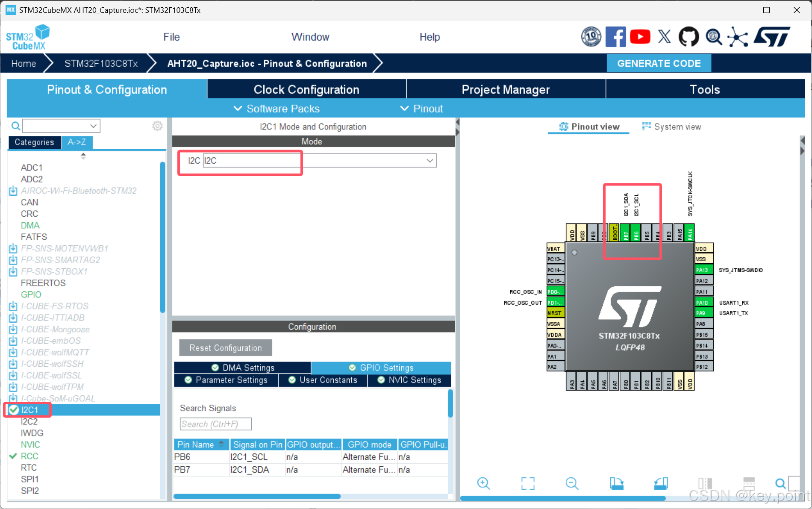
Task: Collapse configuration panel using splitter arrows
Action: tap(457, 127)
